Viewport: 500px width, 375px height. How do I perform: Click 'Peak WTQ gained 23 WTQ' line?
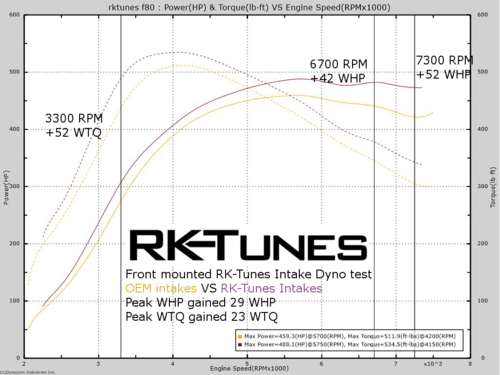click(201, 317)
